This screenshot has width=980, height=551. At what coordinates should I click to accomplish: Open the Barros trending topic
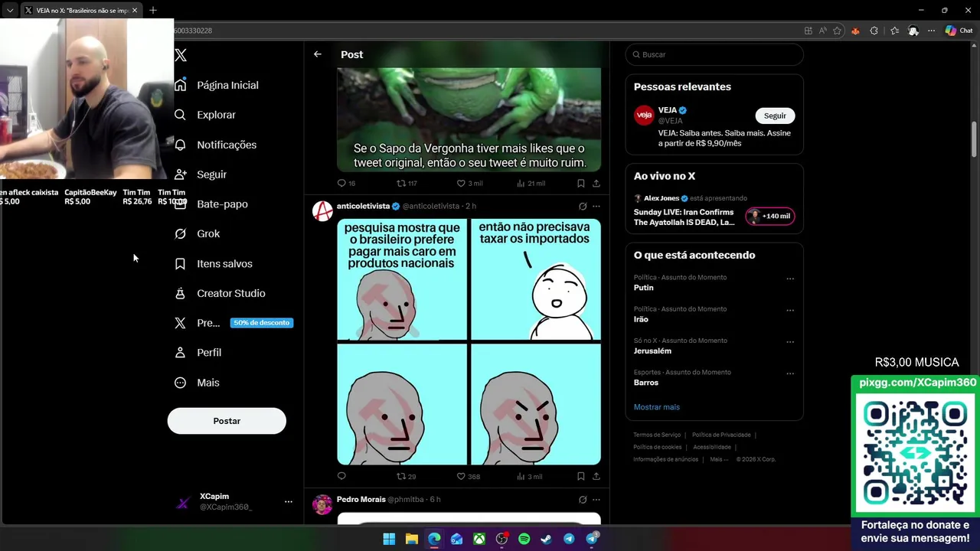coord(646,382)
